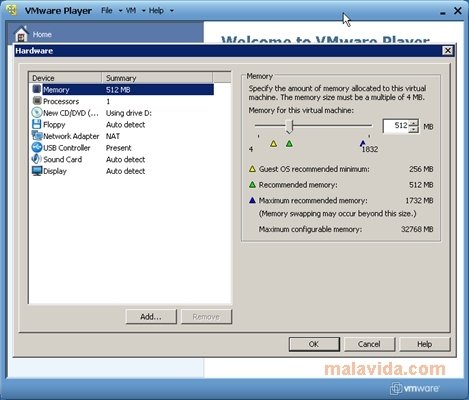
Task: Select the Memory chip icon in device list
Action: coord(37,89)
